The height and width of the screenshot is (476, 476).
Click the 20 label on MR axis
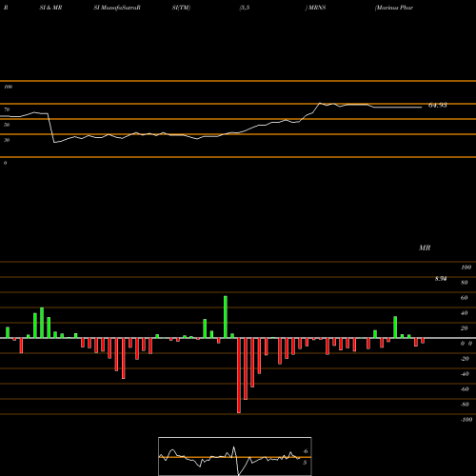pos(465,328)
